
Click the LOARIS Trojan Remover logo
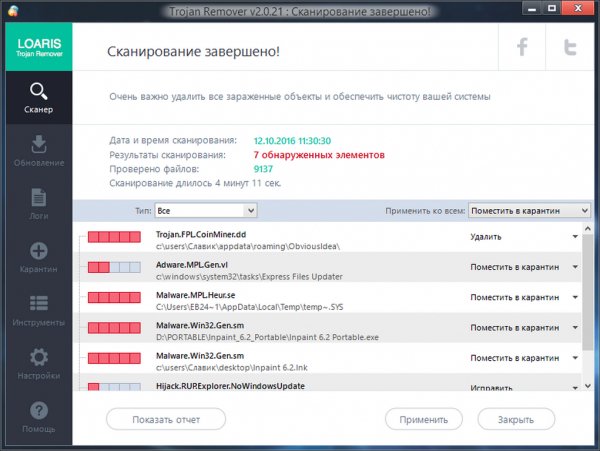39,47
